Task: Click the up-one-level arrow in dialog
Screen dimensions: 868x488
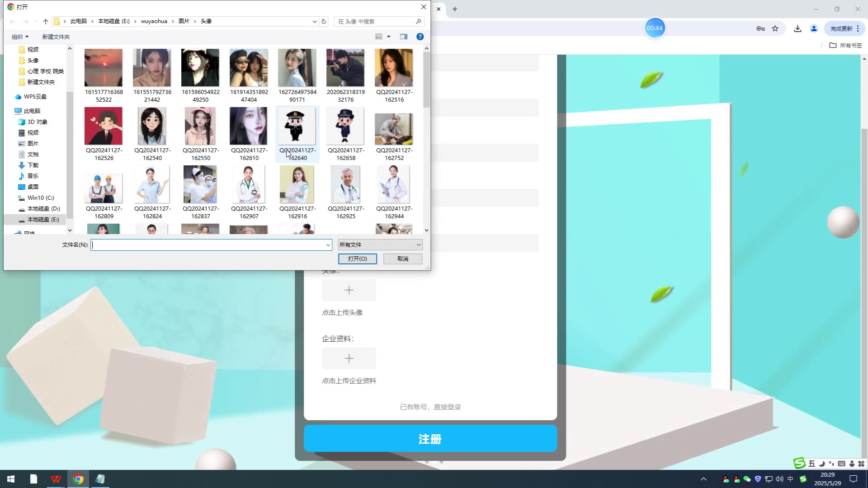Action: (46, 21)
